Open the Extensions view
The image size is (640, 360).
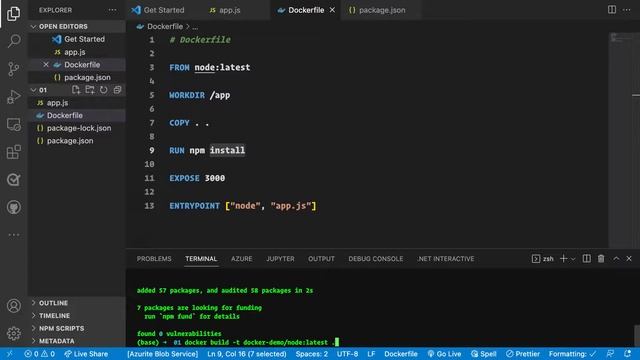tap(13, 152)
